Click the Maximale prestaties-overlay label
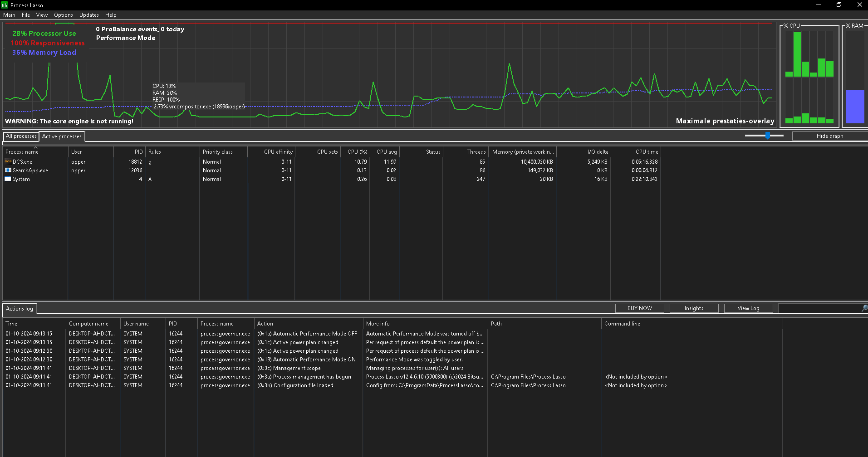This screenshot has width=868, height=457. 725,121
